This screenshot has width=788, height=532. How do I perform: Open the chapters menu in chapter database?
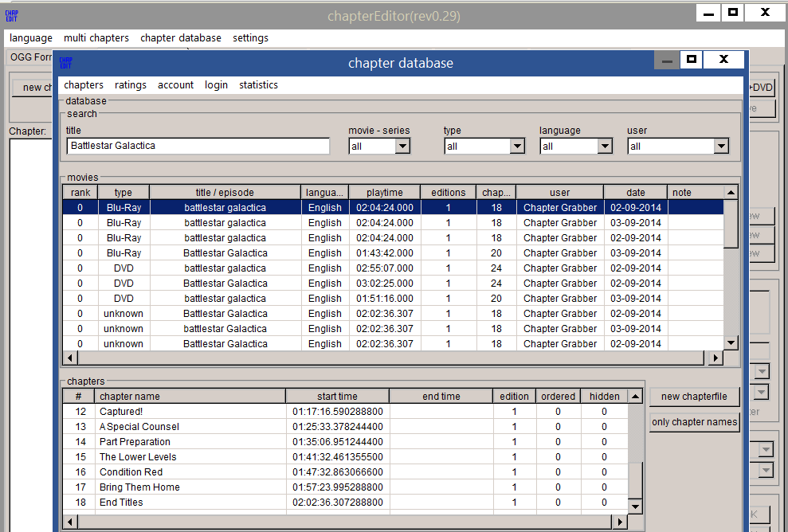click(84, 85)
